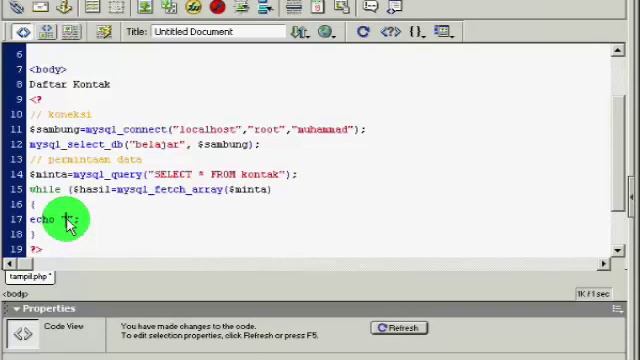The width and height of the screenshot is (640, 360).
Task: Click the 'Daftar Kontak' line
Action: click(69, 84)
